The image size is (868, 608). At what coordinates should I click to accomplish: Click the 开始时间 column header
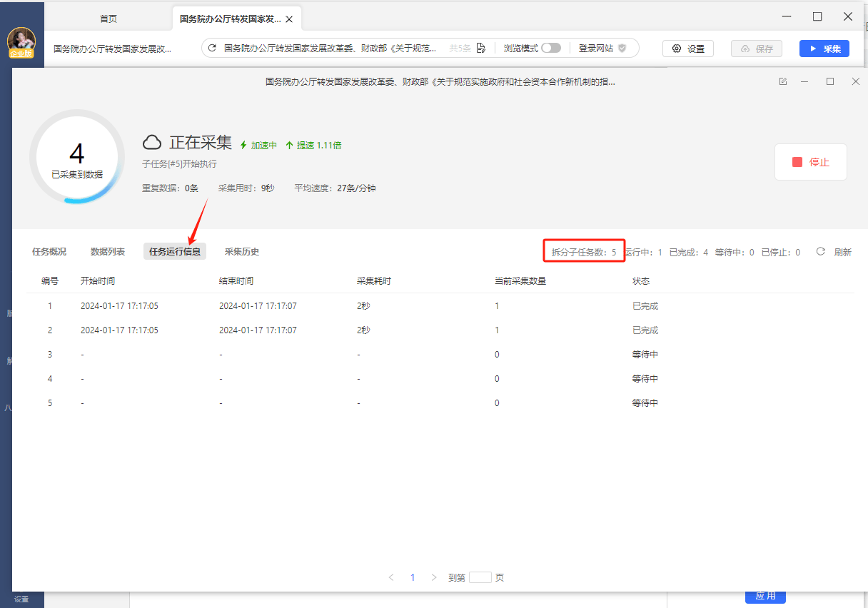click(x=98, y=281)
